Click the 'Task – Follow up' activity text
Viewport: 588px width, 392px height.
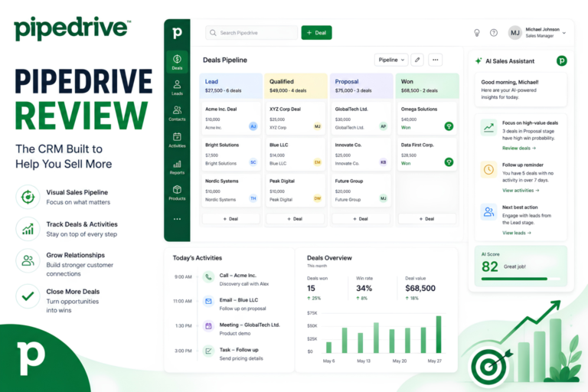pyautogui.click(x=239, y=350)
